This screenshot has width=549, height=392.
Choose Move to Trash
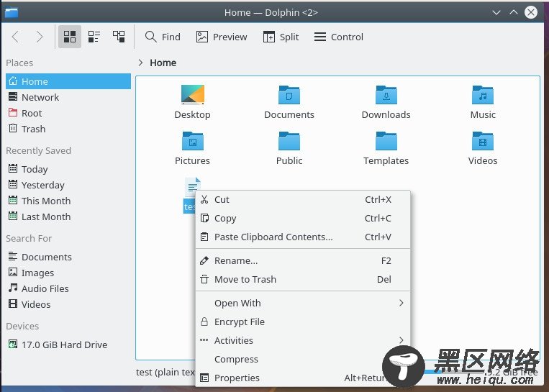(x=303, y=279)
